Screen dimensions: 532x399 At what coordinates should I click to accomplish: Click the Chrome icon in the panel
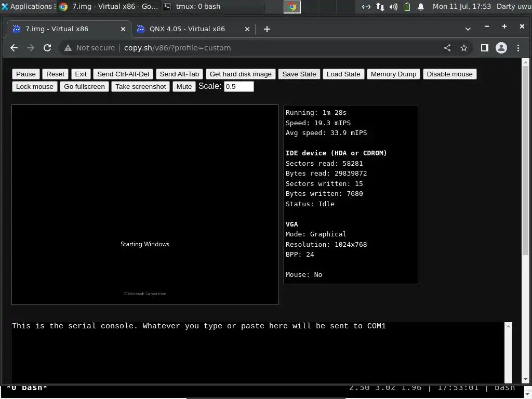click(292, 7)
